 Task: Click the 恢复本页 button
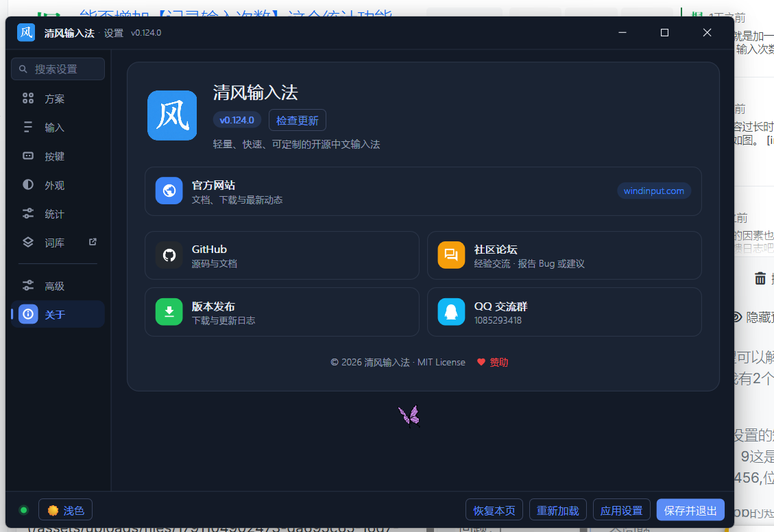pyautogui.click(x=494, y=510)
